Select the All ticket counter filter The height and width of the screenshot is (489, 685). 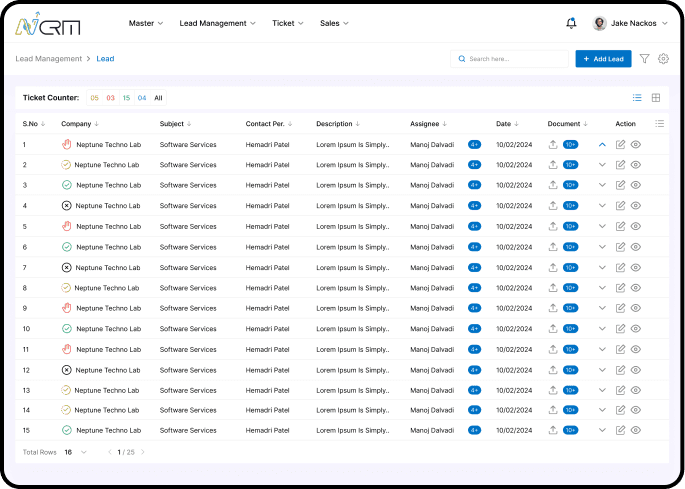pyautogui.click(x=158, y=98)
